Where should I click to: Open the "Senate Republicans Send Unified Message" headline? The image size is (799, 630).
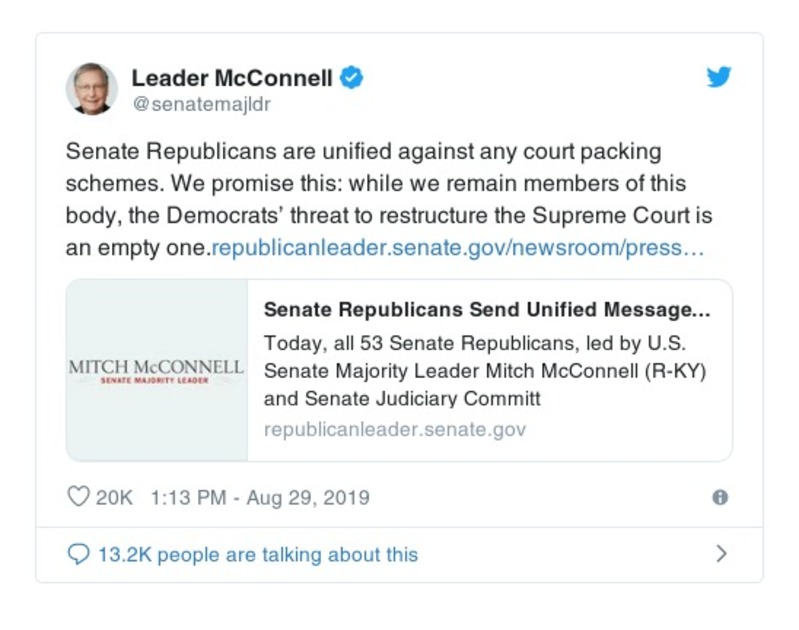487,310
